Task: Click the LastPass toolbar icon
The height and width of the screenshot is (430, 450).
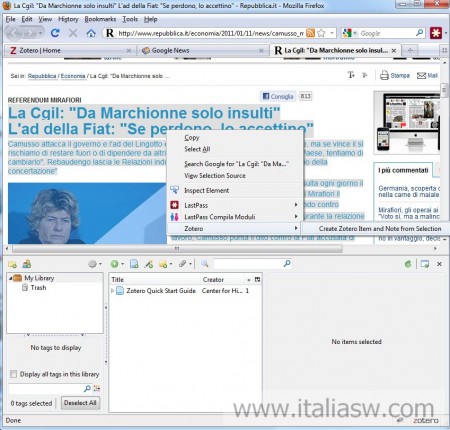Action: 436,33
